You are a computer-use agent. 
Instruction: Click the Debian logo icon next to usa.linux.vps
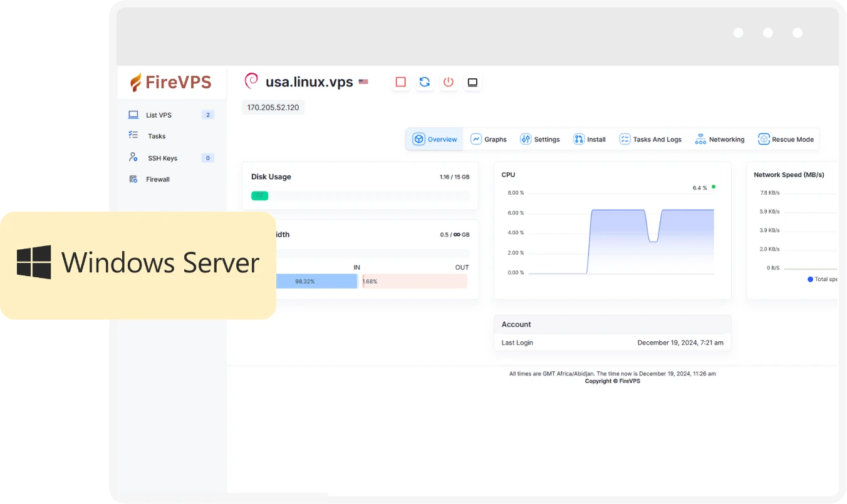pyautogui.click(x=251, y=81)
